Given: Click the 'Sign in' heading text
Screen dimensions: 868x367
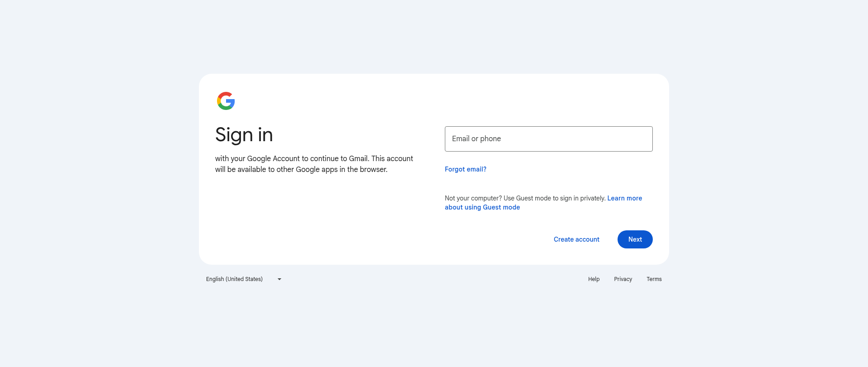Looking at the screenshot, I should (244, 135).
